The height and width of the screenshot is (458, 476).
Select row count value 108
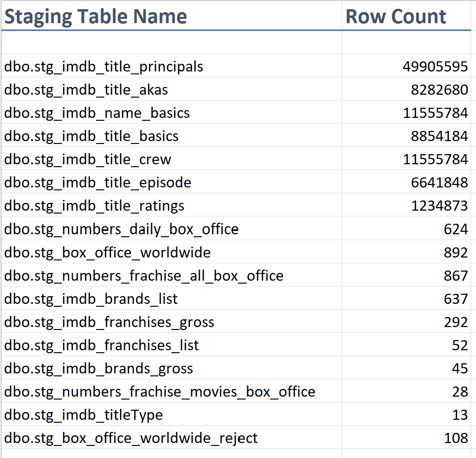[406, 437]
